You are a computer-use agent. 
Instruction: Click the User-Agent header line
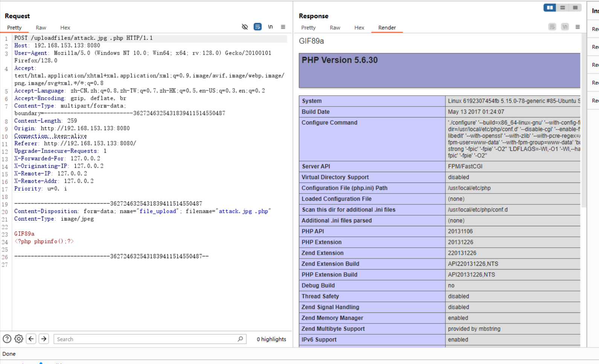click(143, 57)
